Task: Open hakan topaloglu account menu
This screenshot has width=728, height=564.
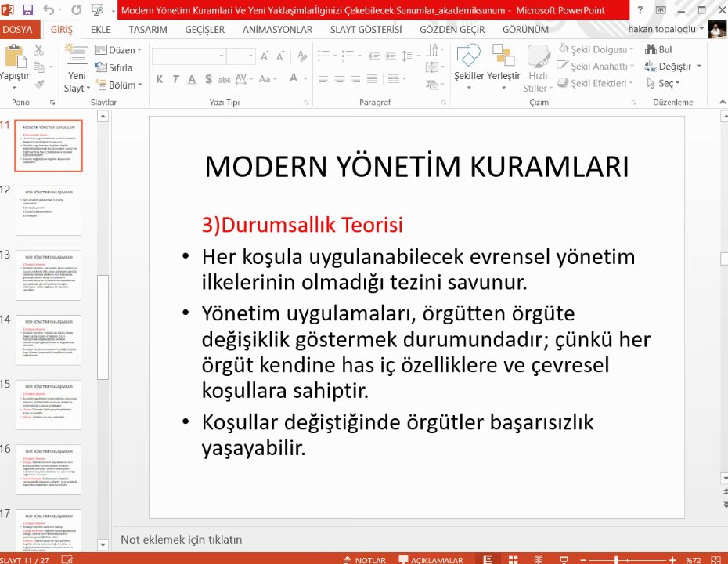Action: (x=666, y=29)
